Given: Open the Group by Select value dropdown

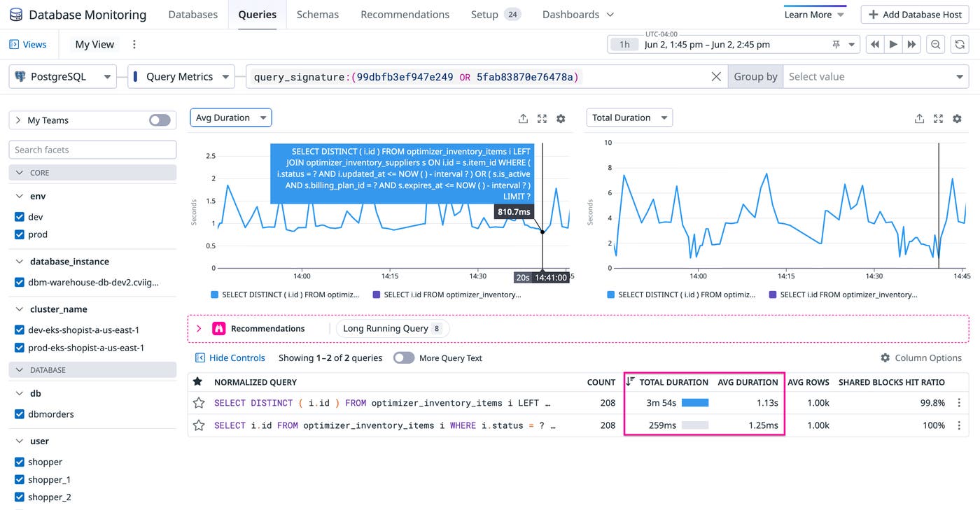Looking at the screenshot, I should coord(876,77).
